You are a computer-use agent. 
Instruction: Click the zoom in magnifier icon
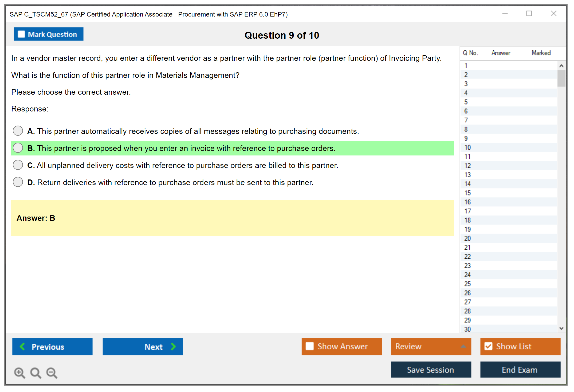point(19,372)
